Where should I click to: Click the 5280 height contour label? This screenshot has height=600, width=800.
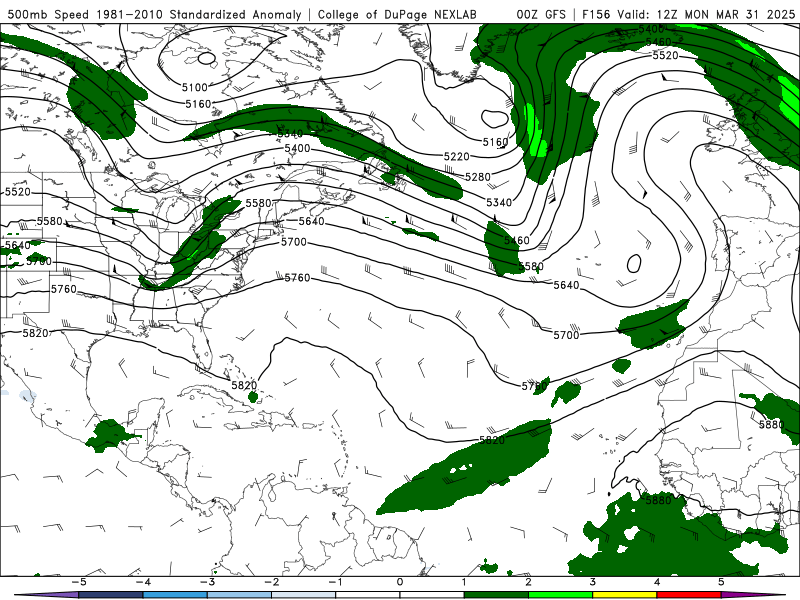click(478, 177)
